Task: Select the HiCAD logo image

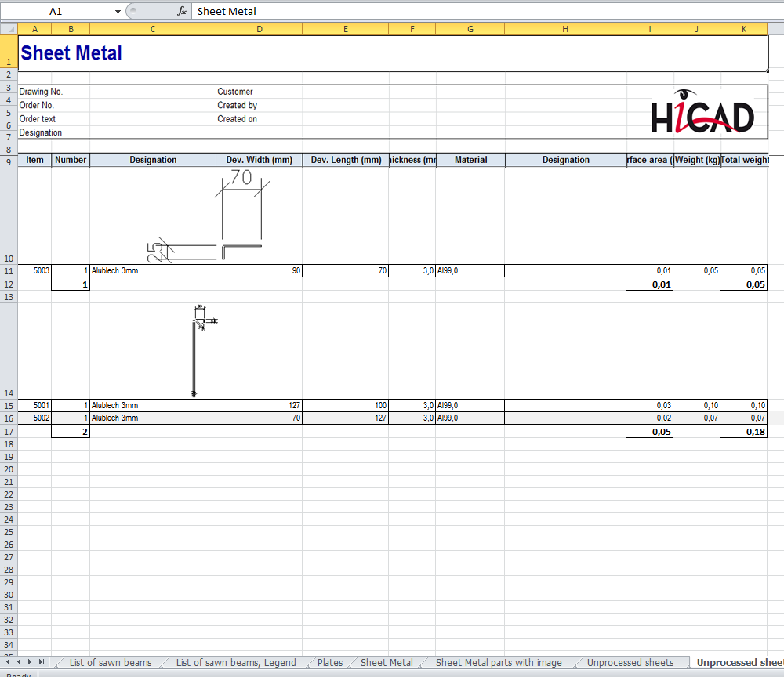Action: (702, 112)
